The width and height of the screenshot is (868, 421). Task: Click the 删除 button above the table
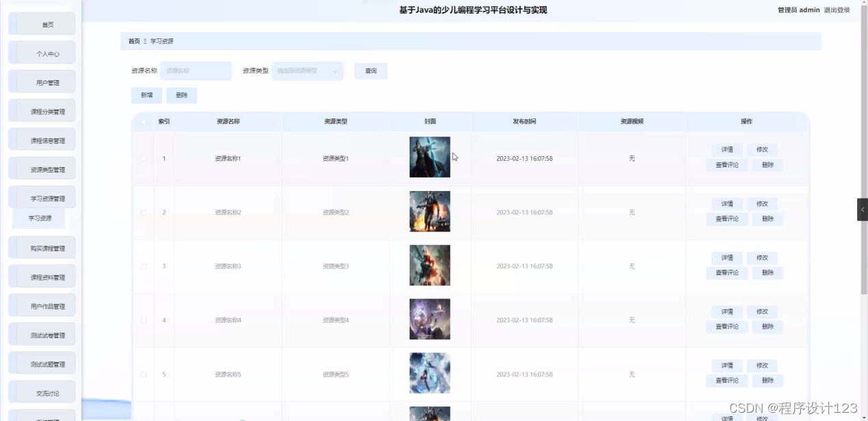click(x=181, y=95)
